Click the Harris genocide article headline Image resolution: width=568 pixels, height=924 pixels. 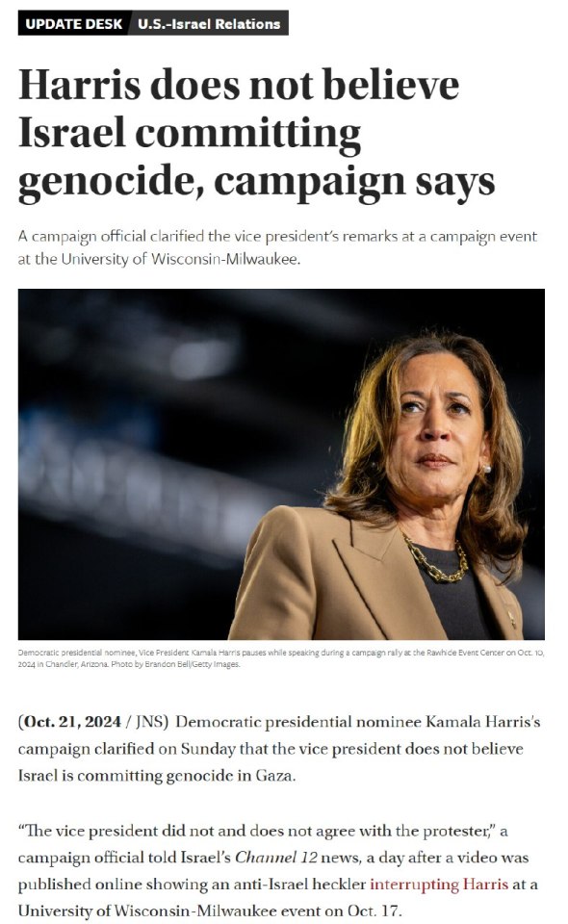(256, 134)
